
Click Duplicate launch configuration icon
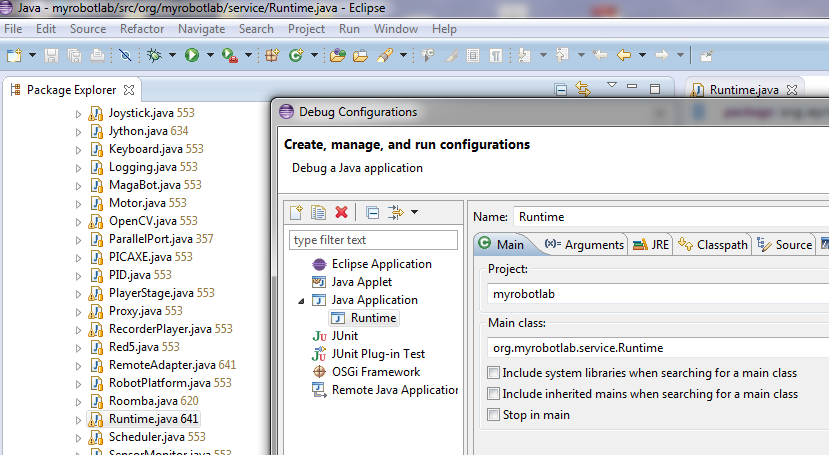[318, 212]
